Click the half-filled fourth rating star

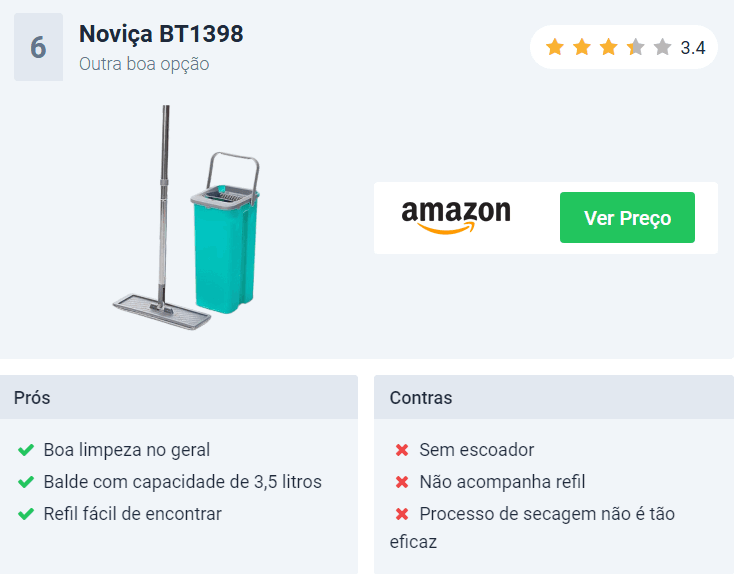click(x=636, y=47)
